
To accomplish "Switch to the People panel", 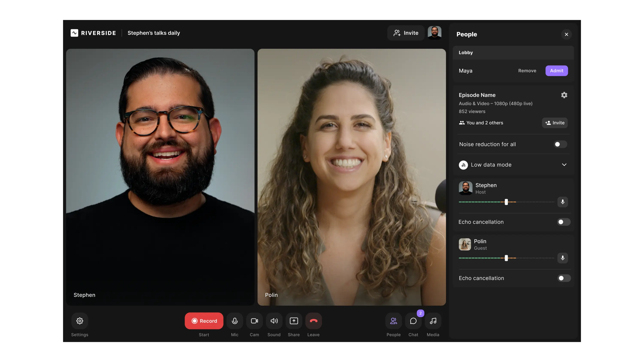I will pos(393,321).
